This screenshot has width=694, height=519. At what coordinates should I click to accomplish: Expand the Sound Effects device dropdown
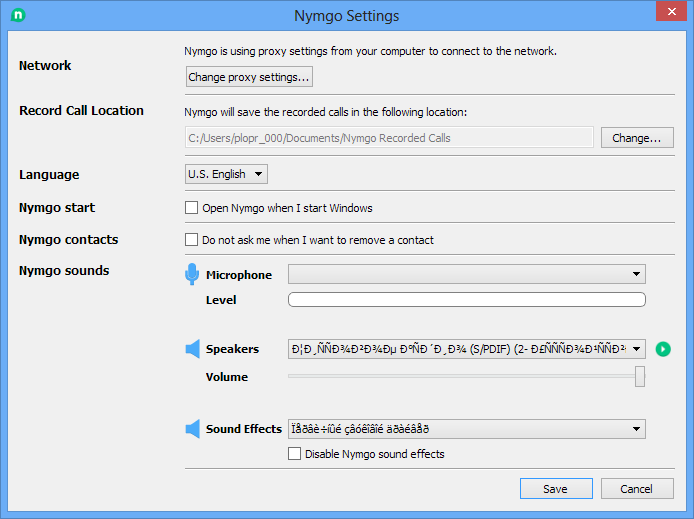[x=466, y=429]
